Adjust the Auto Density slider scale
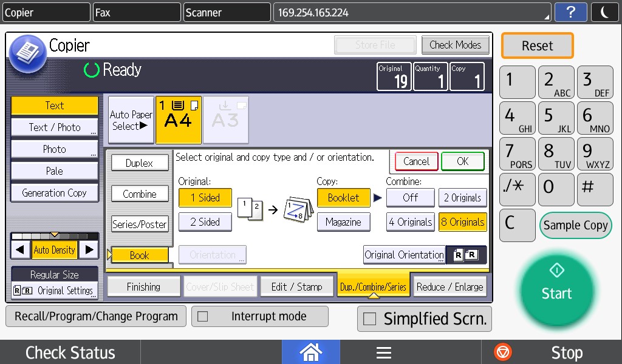 point(55,235)
